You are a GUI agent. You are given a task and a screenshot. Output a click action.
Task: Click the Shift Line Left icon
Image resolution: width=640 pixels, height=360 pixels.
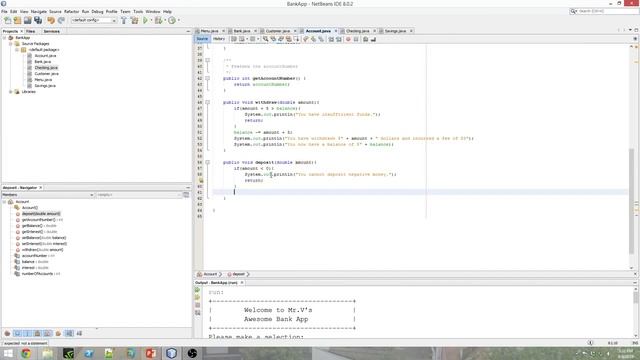[x=331, y=39]
